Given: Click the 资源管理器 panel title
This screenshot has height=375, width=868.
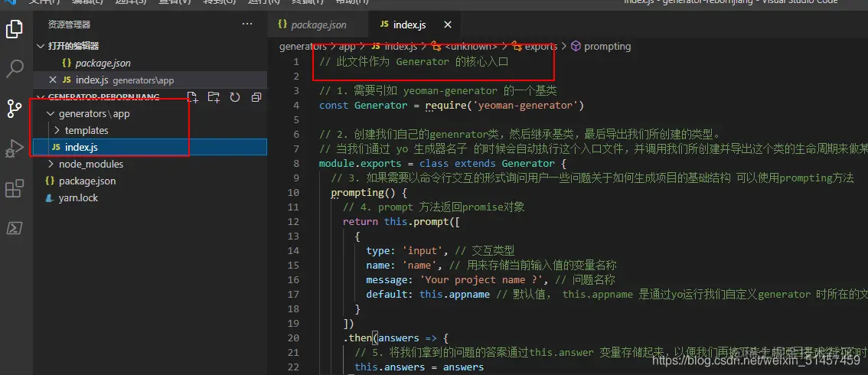Looking at the screenshot, I should point(69,24).
